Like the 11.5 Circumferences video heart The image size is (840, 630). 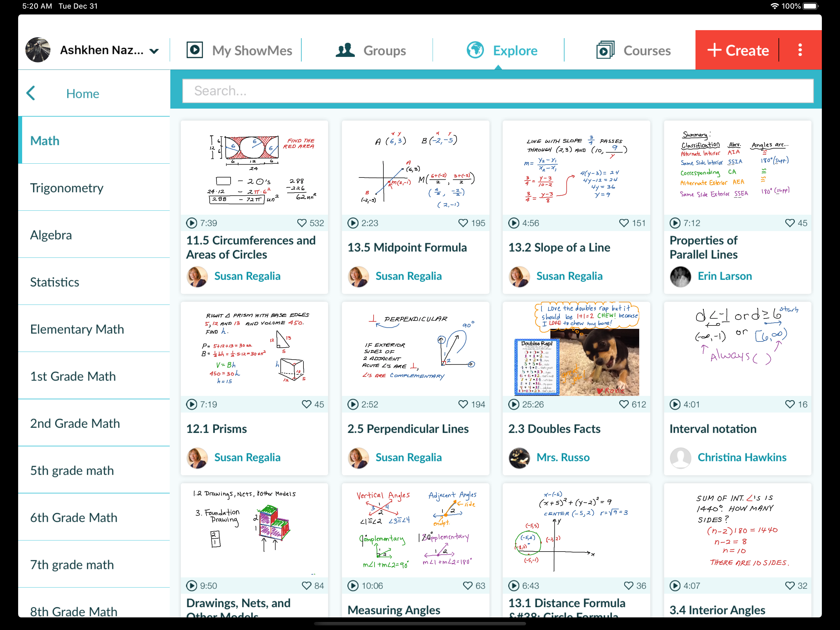tap(302, 223)
